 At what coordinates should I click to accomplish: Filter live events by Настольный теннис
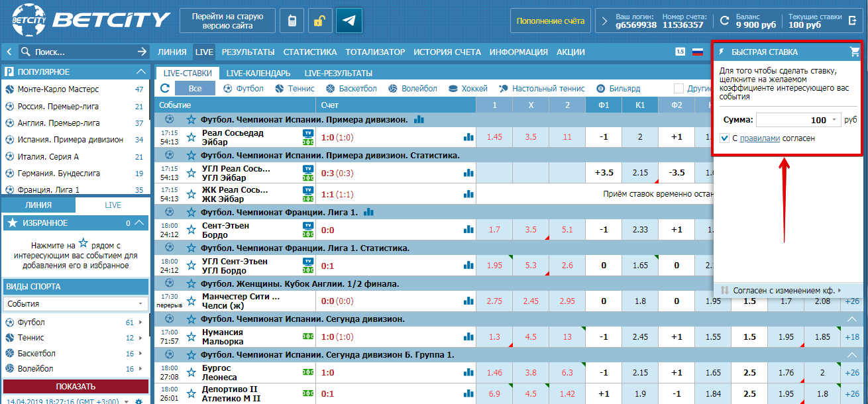(542, 88)
